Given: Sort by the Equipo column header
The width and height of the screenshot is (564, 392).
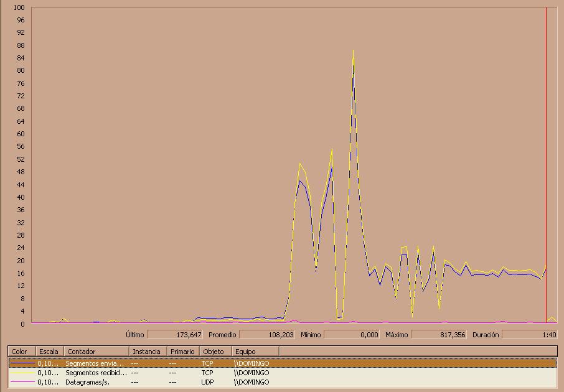Looking at the screenshot, I should coord(255,352).
